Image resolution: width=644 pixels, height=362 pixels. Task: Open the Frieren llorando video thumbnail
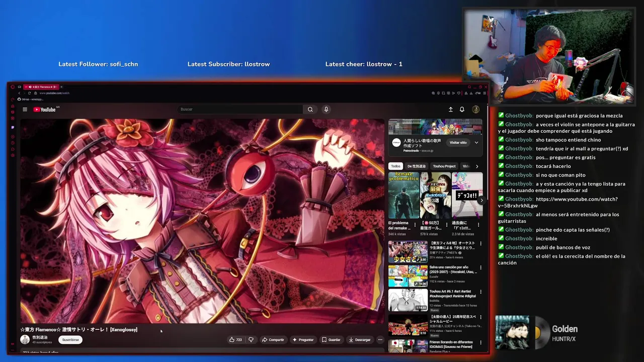point(408,345)
